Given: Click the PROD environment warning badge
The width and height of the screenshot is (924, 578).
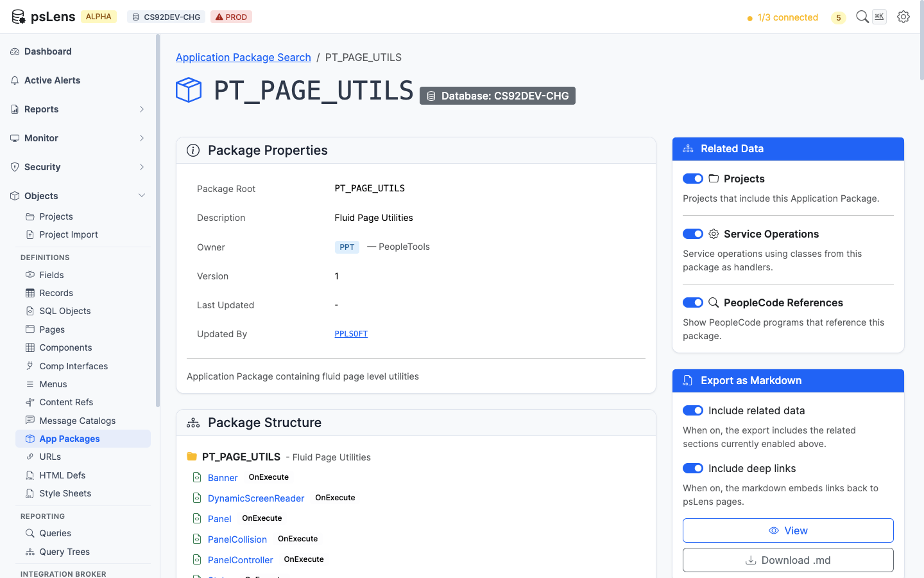Looking at the screenshot, I should coord(231,17).
